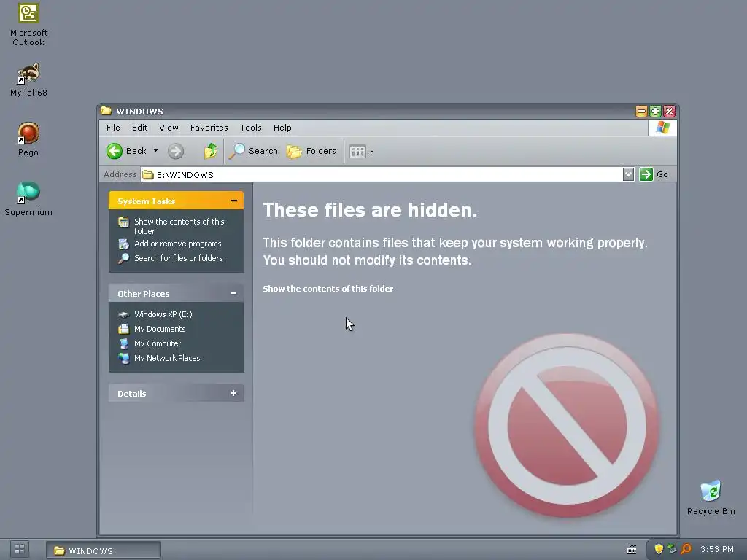Click the My Network Places icon
The width and height of the screenshot is (747, 560).
pos(124,358)
